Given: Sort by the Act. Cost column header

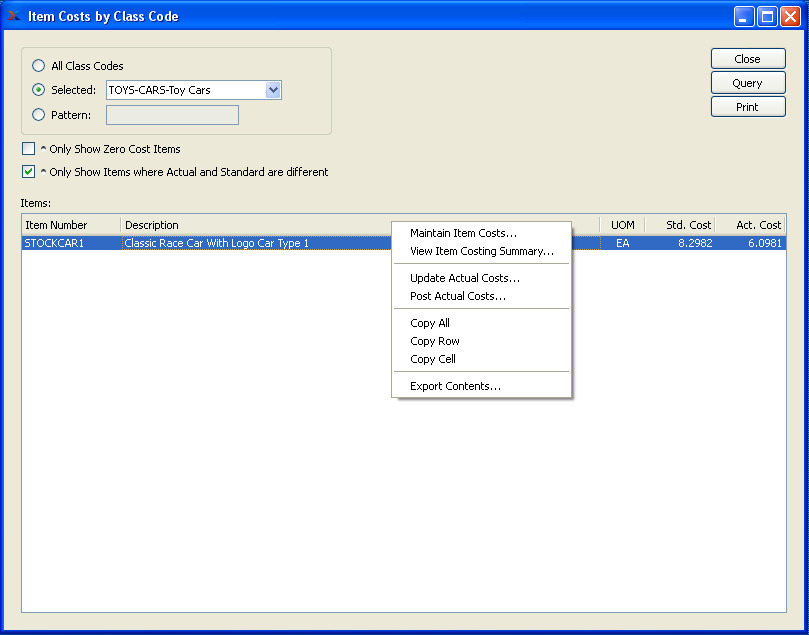Looking at the screenshot, I should tap(751, 225).
